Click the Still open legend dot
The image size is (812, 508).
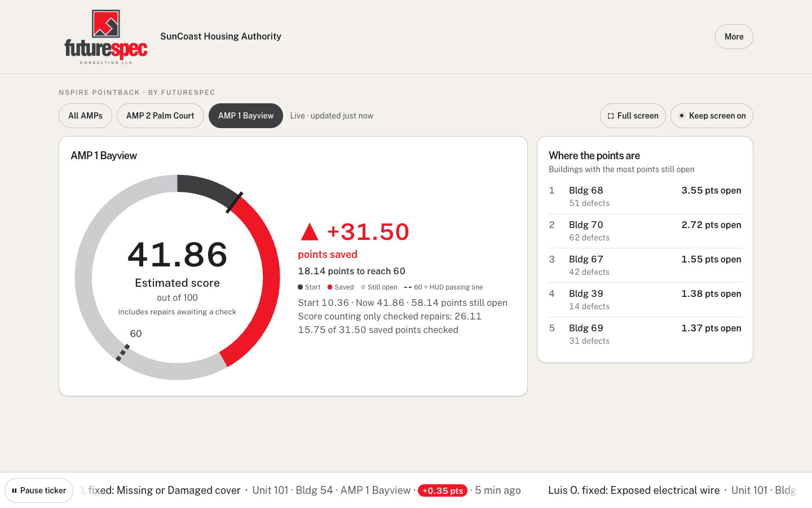click(x=363, y=287)
